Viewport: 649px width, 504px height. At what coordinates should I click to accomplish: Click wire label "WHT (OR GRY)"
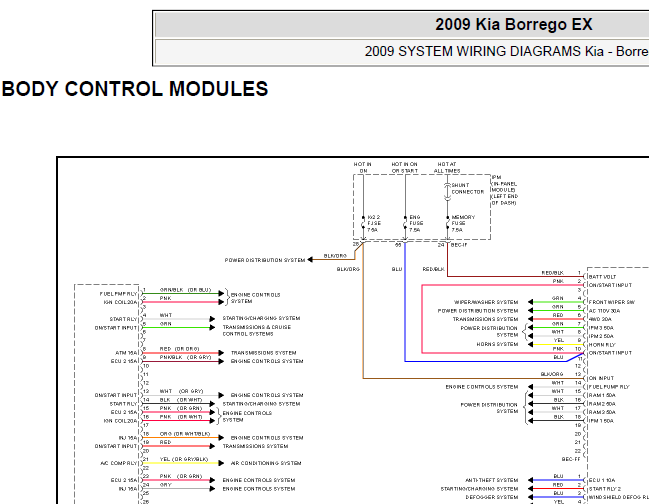(181, 391)
